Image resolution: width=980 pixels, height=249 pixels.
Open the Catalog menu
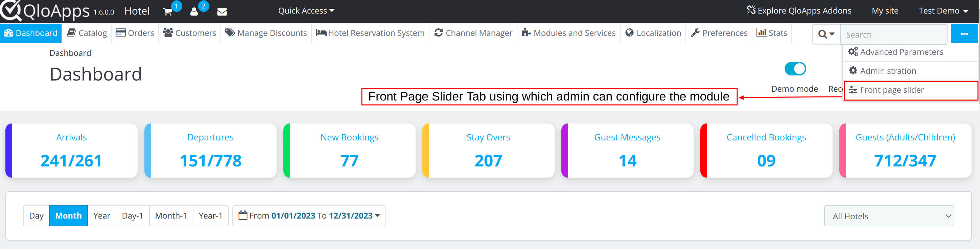click(87, 33)
